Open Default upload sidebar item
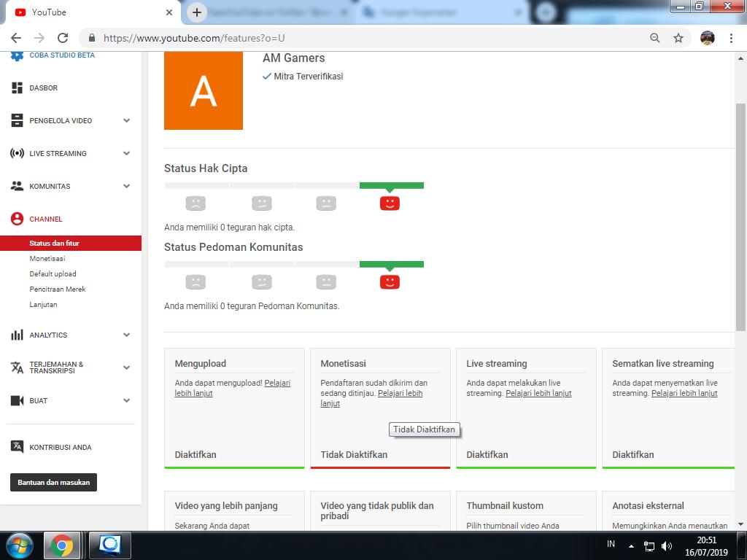 click(x=53, y=274)
